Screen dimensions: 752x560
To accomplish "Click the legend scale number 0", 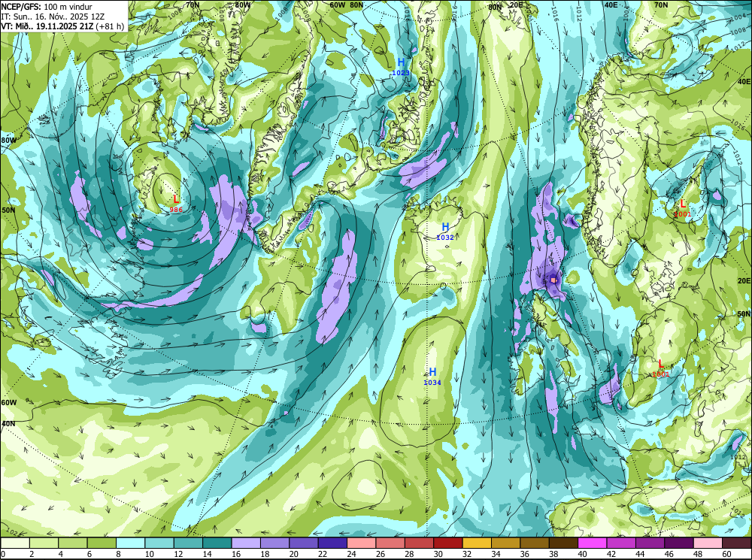I will pyautogui.click(x=3, y=554).
